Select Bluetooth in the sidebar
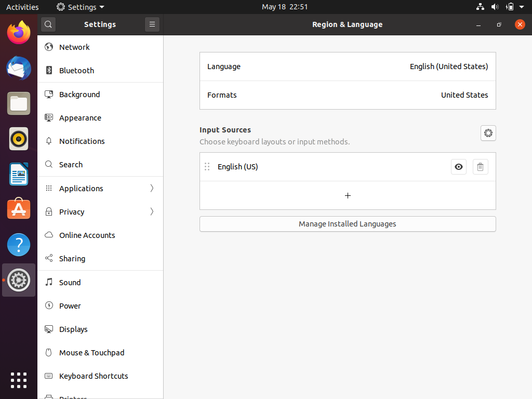Image resolution: width=532 pixels, height=399 pixels. (76, 71)
